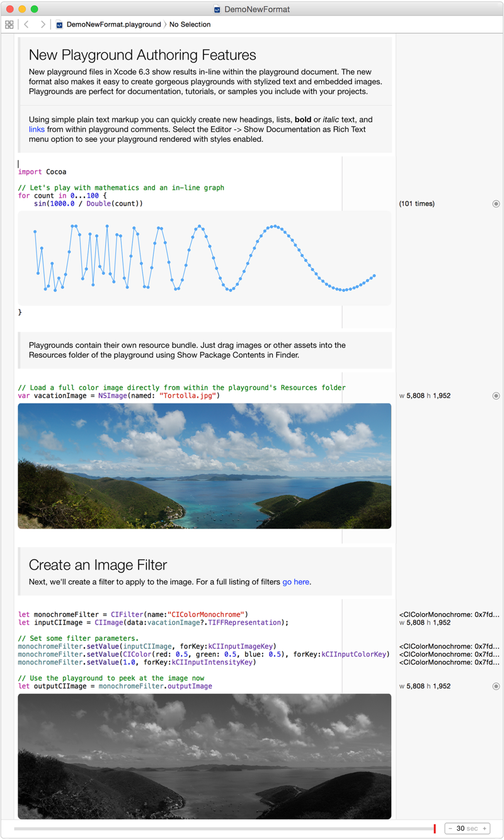Click the kCIInputIntensityKey setValue code line
Screen dimensions: 504x840
click(137, 662)
